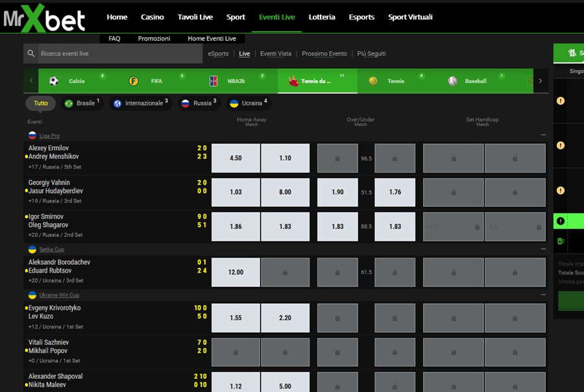Show previous sports with left arrow

tap(31, 80)
